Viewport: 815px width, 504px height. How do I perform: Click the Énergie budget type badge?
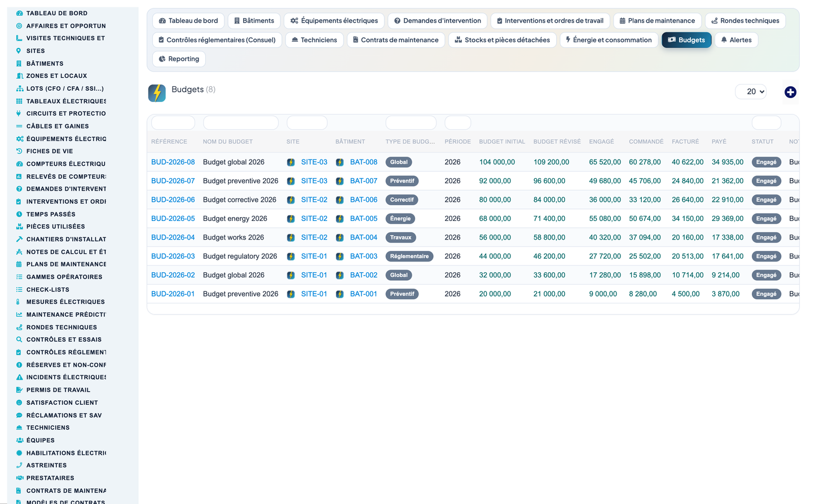point(400,219)
